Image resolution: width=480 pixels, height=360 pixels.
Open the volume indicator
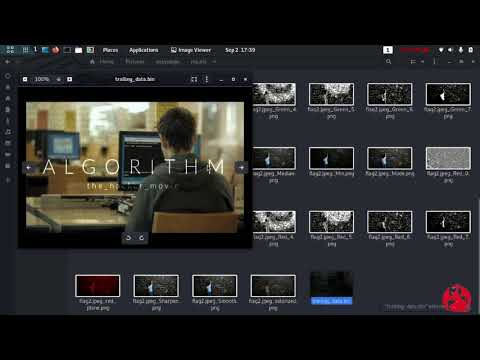point(450,50)
